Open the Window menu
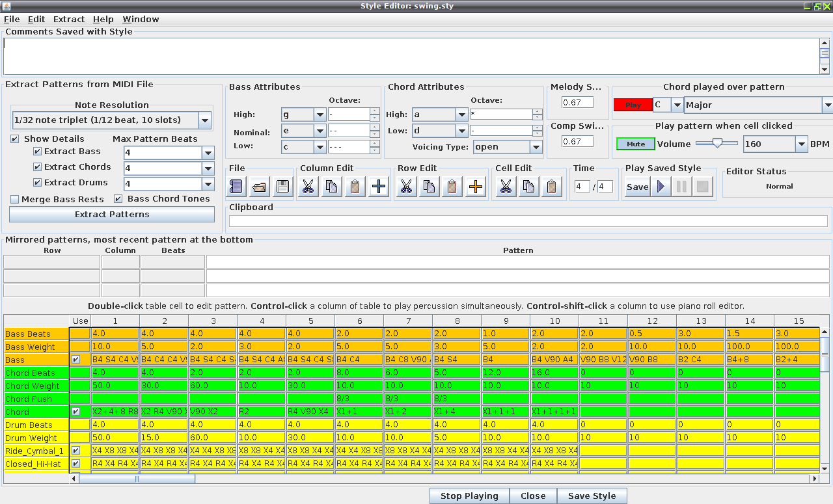The image size is (833, 504). (x=141, y=20)
